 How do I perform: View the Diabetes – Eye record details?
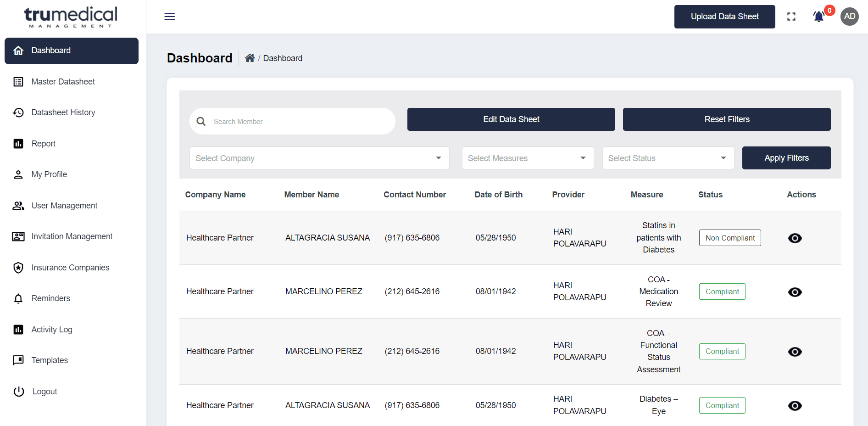[x=795, y=405]
